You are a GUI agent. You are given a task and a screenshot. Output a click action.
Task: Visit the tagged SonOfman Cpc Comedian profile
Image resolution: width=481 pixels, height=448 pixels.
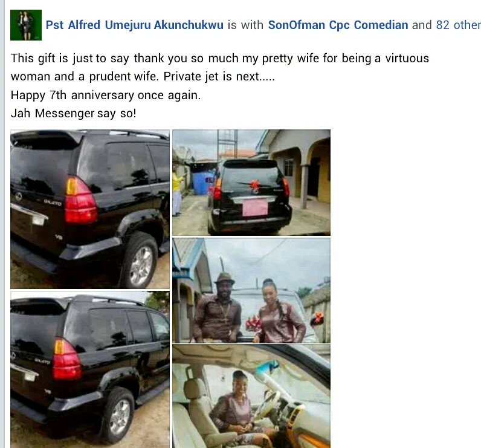(x=338, y=25)
